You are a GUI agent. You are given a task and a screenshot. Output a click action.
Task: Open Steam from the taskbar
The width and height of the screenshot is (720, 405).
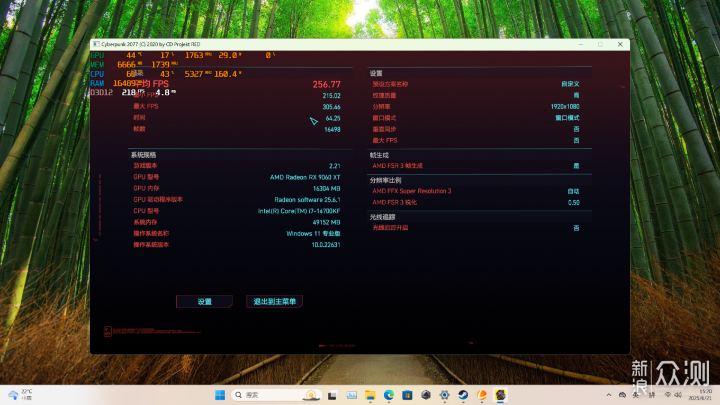pyautogui.click(x=463, y=395)
